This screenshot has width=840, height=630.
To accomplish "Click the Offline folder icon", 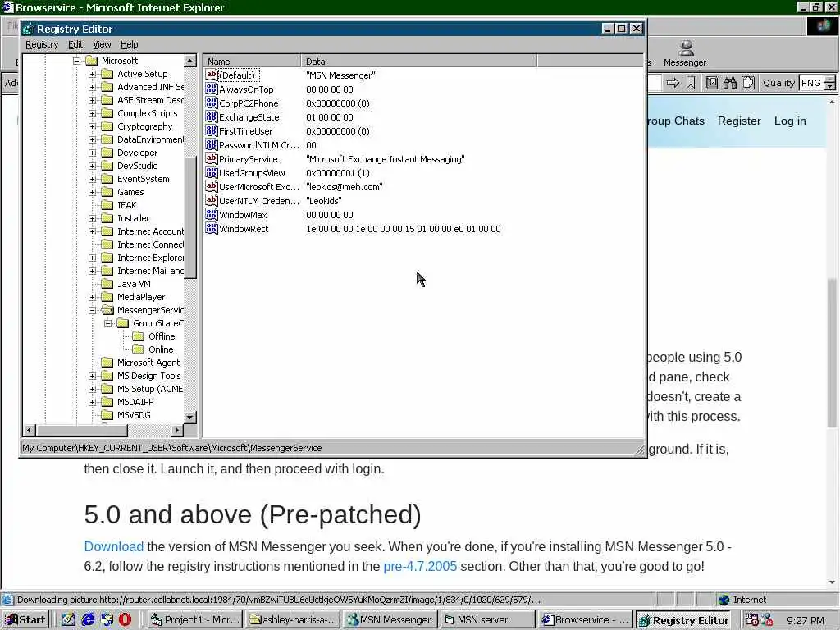I will (x=139, y=336).
